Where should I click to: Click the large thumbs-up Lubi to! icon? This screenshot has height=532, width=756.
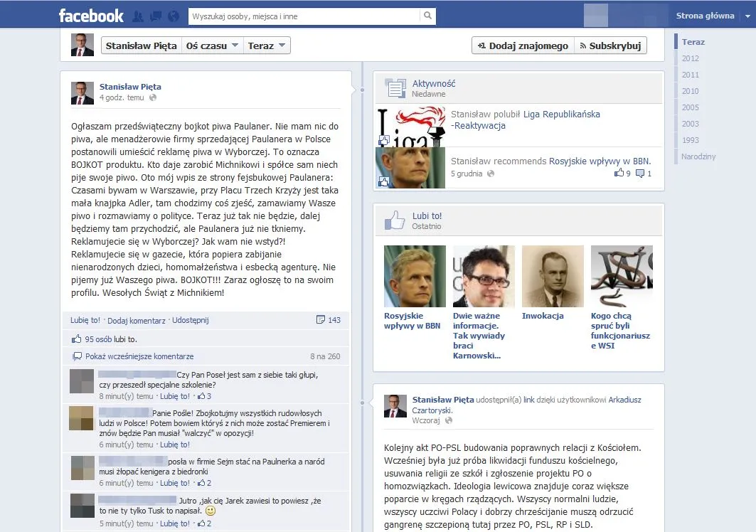tap(395, 220)
